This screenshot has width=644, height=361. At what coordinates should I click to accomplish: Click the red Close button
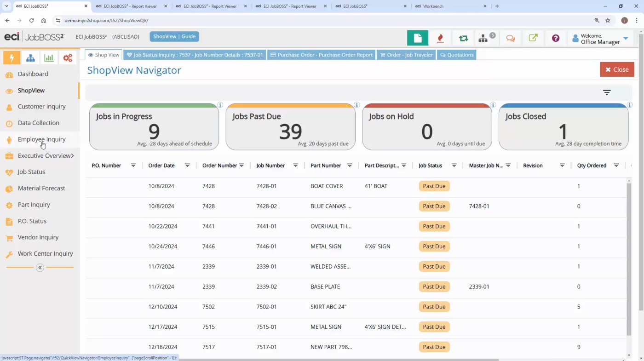[617, 69]
